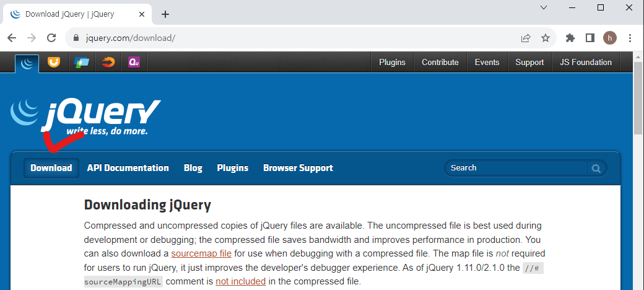Open the Extensions puzzle icon

tap(570, 38)
